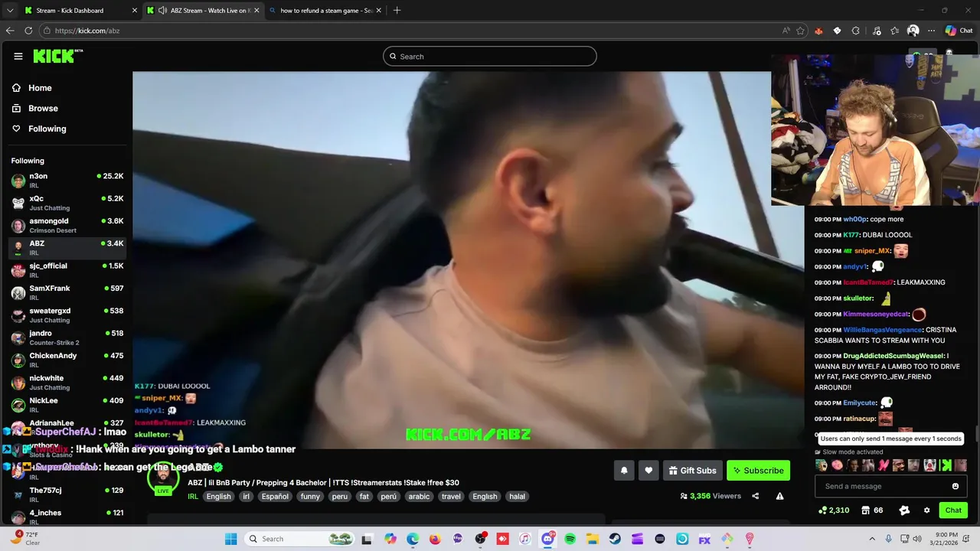Switch to how to refund steam game tab
This screenshot has height=551, width=980.
[325, 11]
